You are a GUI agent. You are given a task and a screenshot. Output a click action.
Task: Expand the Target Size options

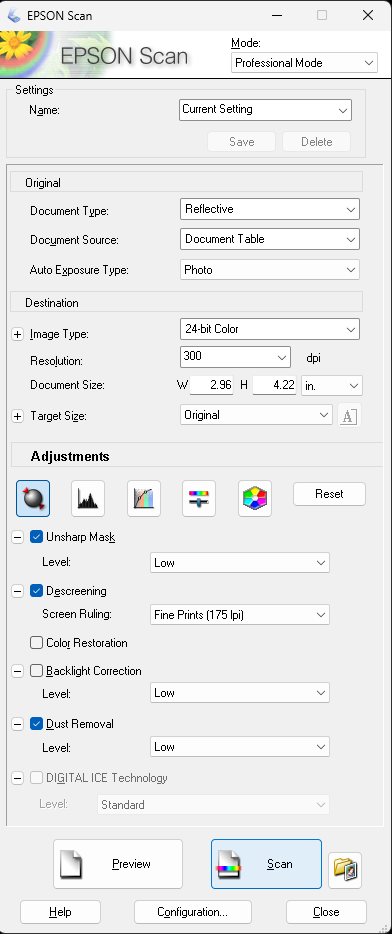[17, 416]
